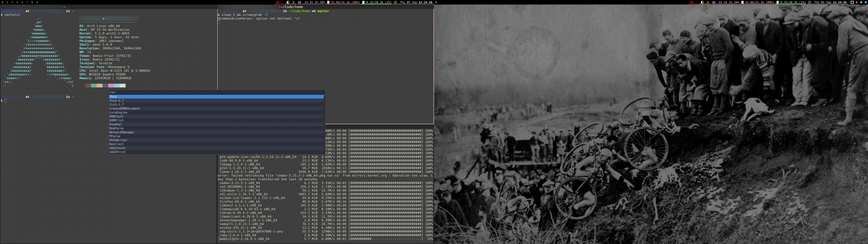Click the red USB drive tray icon
The image size is (868, 244).
856,2
